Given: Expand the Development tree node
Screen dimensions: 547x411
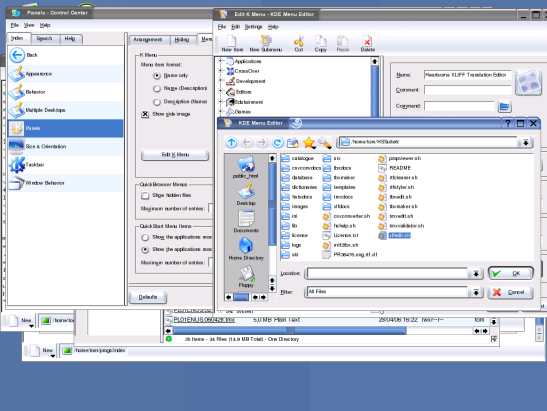Looking at the screenshot, I should click(x=220, y=81).
